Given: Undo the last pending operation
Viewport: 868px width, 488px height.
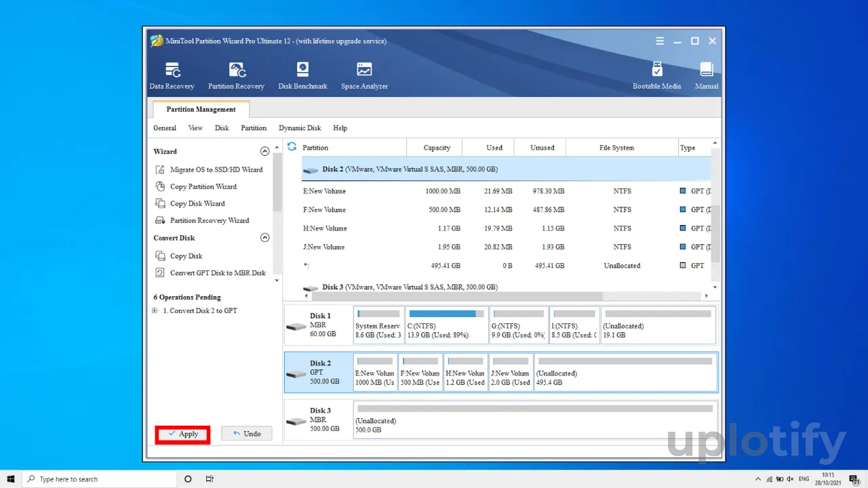Looking at the screenshot, I should [x=247, y=434].
